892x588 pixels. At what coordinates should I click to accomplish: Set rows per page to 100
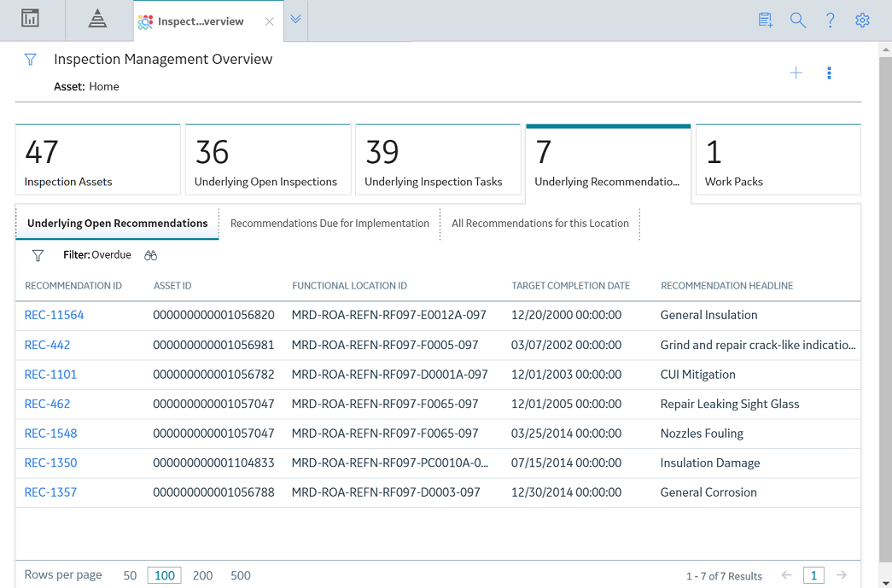point(165,575)
